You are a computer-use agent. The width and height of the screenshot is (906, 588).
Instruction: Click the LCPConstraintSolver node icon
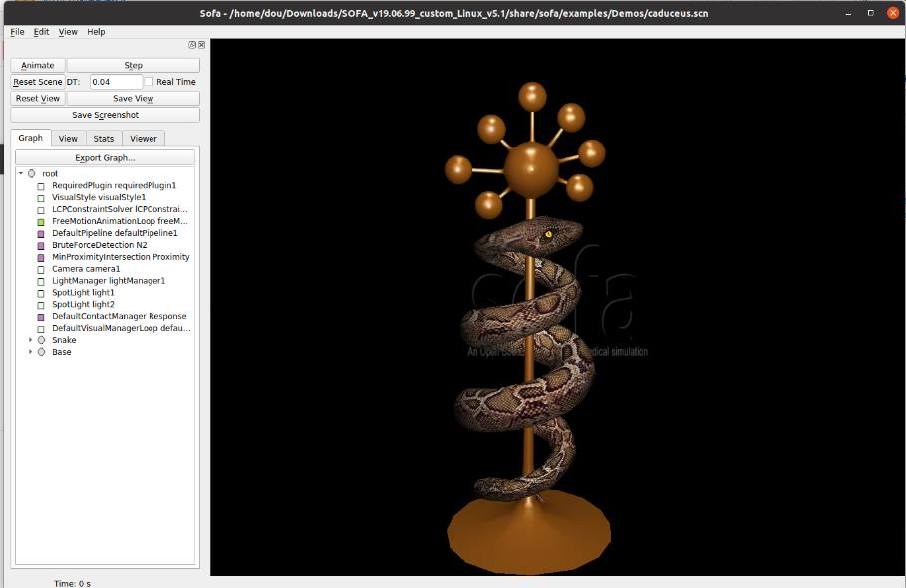[x=41, y=210]
